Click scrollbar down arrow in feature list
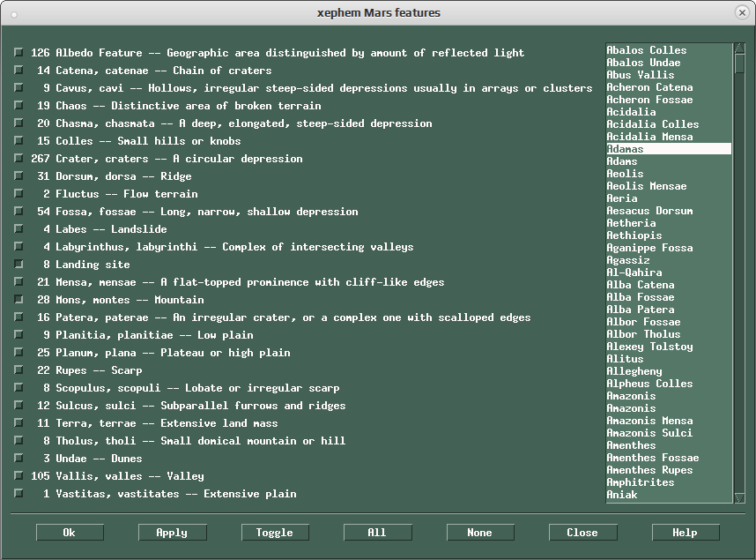 click(x=739, y=497)
